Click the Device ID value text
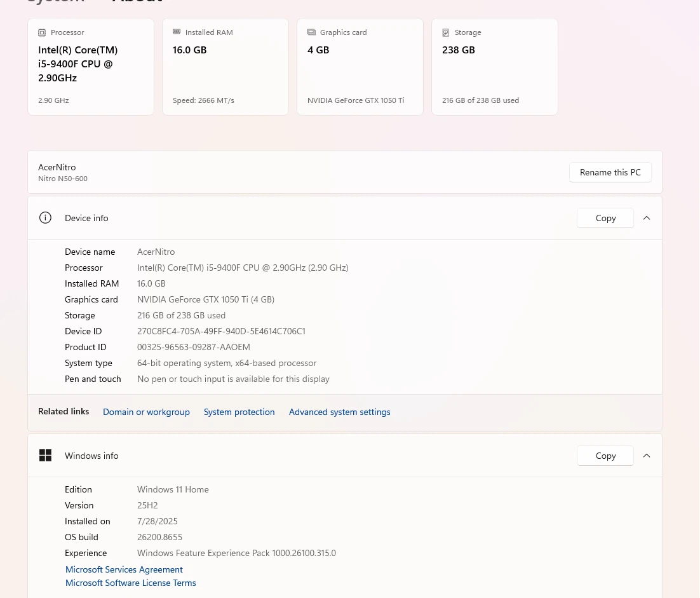The width and height of the screenshot is (700, 598). coord(222,331)
